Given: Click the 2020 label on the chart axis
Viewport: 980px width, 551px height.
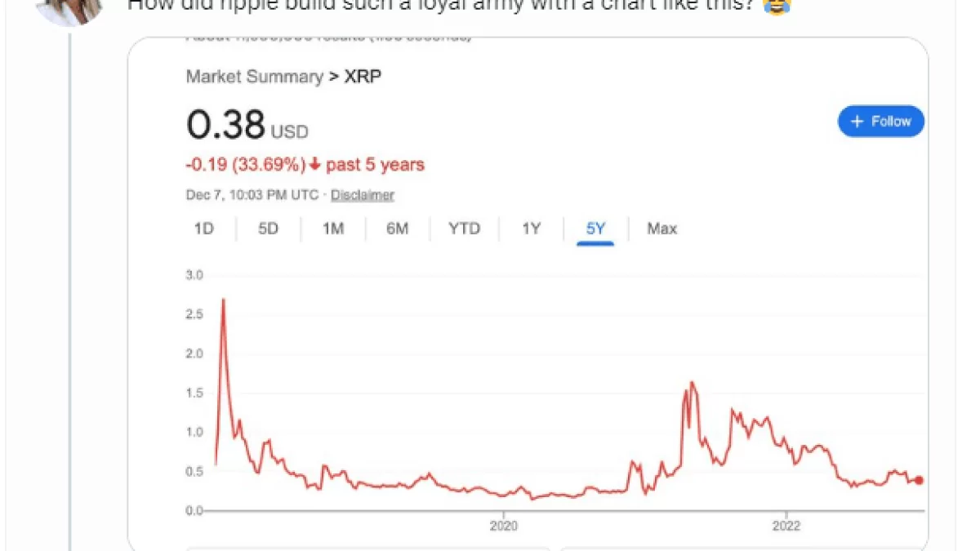Looking at the screenshot, I should click(504, 526).
